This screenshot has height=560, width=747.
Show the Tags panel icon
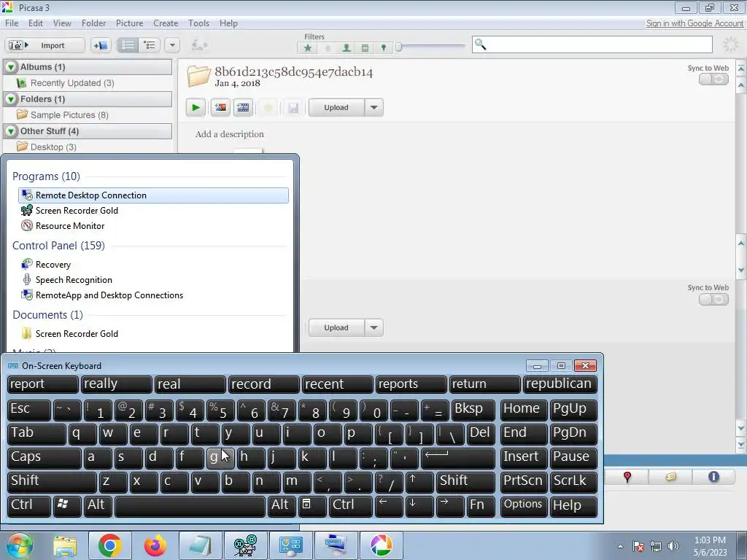(x=670, y=477)
